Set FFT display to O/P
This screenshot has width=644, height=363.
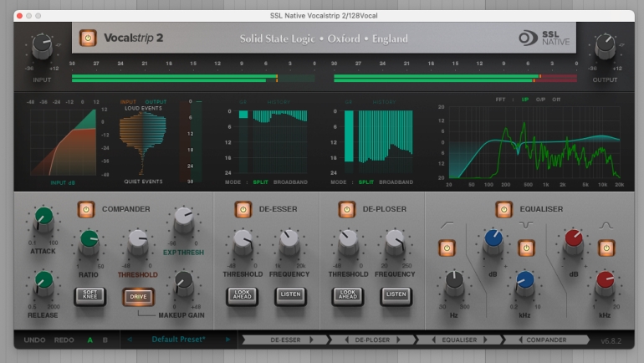click(x=540, y=100)
